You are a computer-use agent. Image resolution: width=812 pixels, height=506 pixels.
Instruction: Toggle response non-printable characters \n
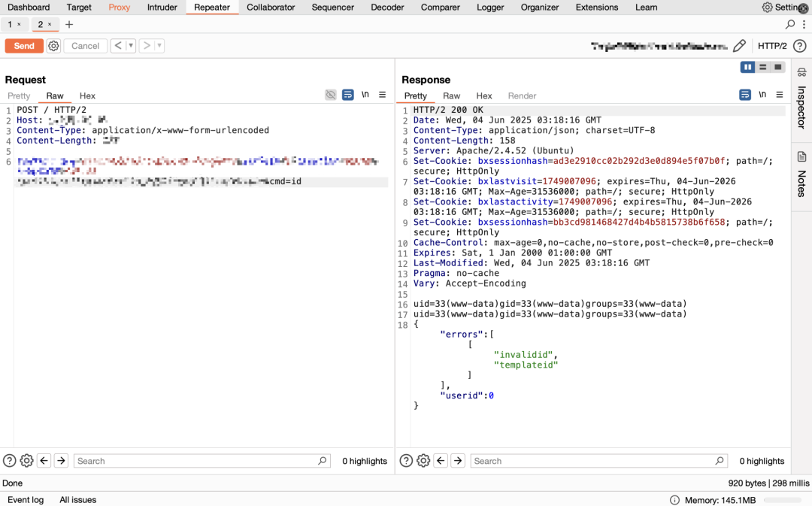click(762, 94)
